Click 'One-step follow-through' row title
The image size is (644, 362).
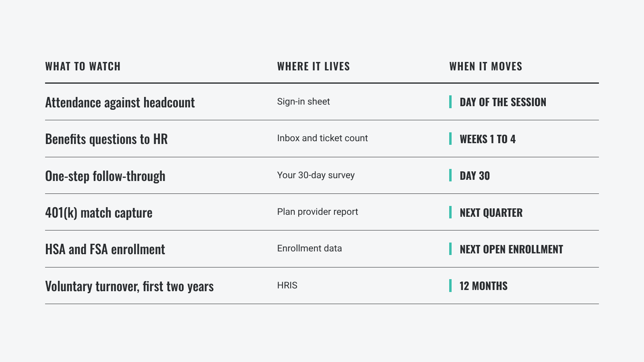click(x=105, y=176)
